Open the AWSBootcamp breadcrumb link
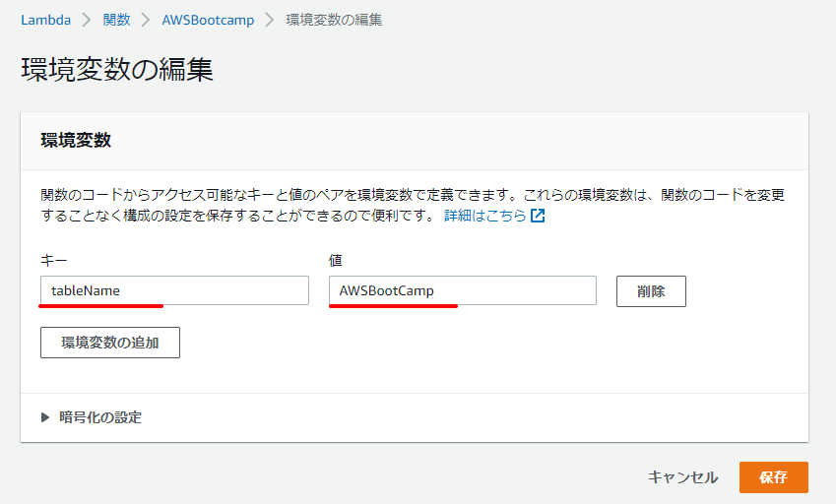 pyautogui.click(x=208, y=21)
